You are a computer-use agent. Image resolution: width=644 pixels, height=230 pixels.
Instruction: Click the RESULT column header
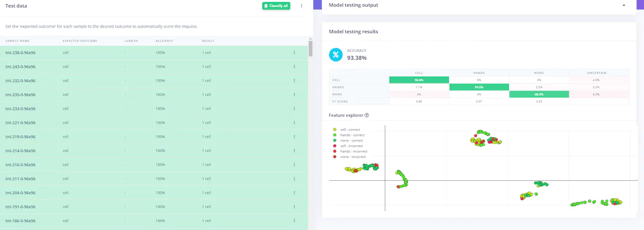coord(208,41)
